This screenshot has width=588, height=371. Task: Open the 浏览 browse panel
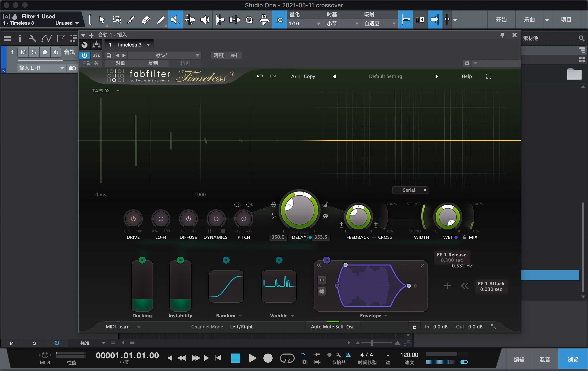point(573,359)
